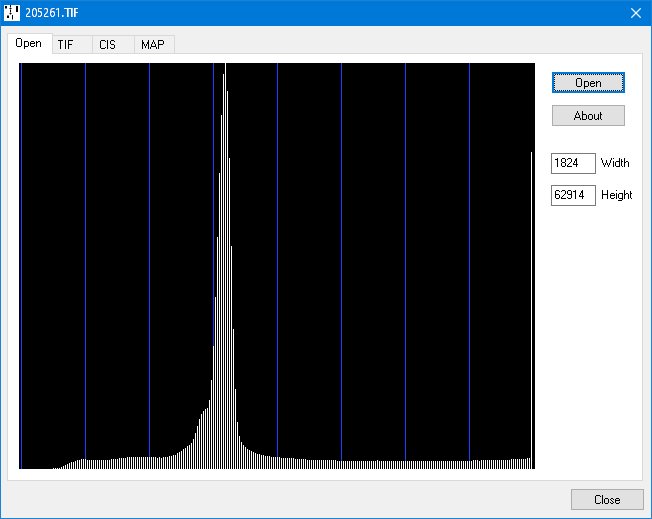Open the CIS tab
The height and width of the screenshot is (519, 652).
point(107,45)
